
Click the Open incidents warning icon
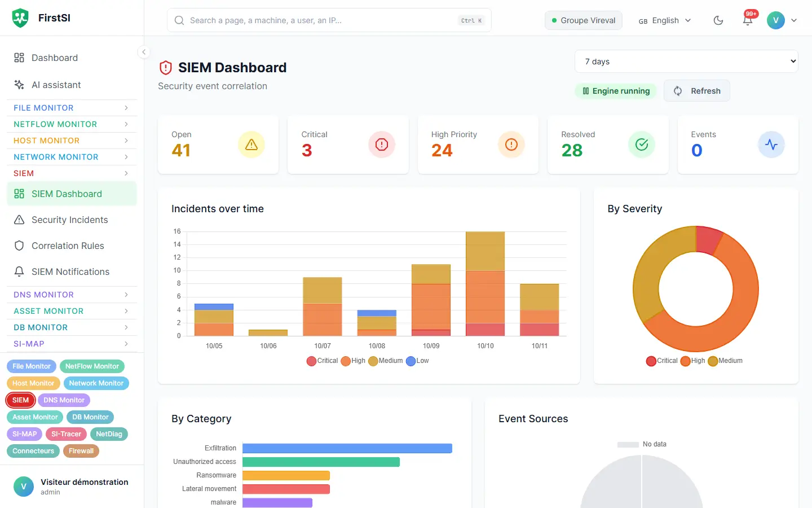251,144
